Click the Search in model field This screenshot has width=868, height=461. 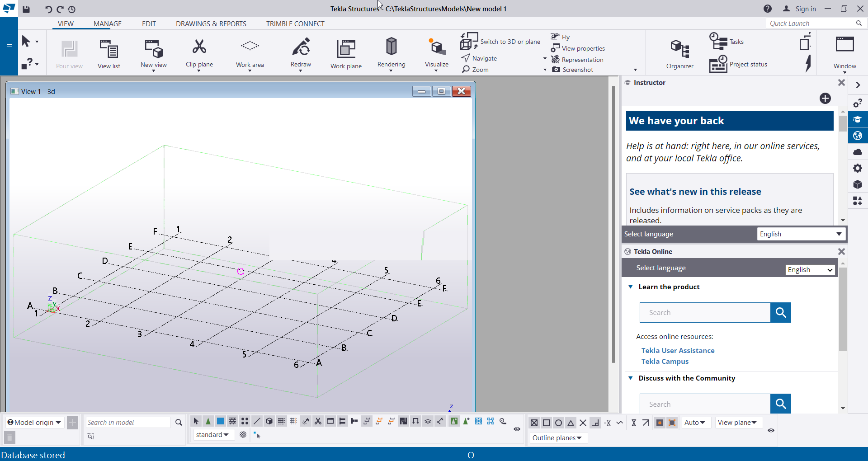128,422
